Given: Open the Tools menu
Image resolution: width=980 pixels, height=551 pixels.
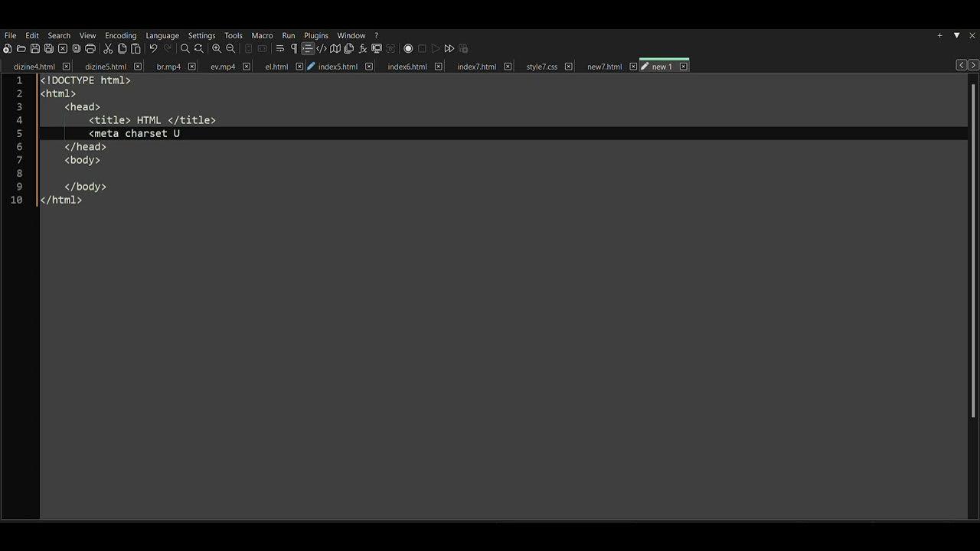Looking at the screenshot, I should (234, 35).
